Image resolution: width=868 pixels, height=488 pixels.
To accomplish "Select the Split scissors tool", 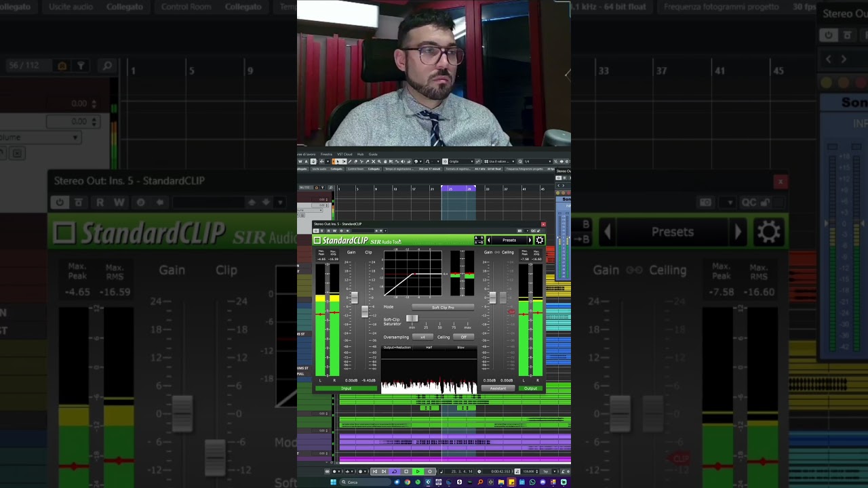I will tap(361, 161).
